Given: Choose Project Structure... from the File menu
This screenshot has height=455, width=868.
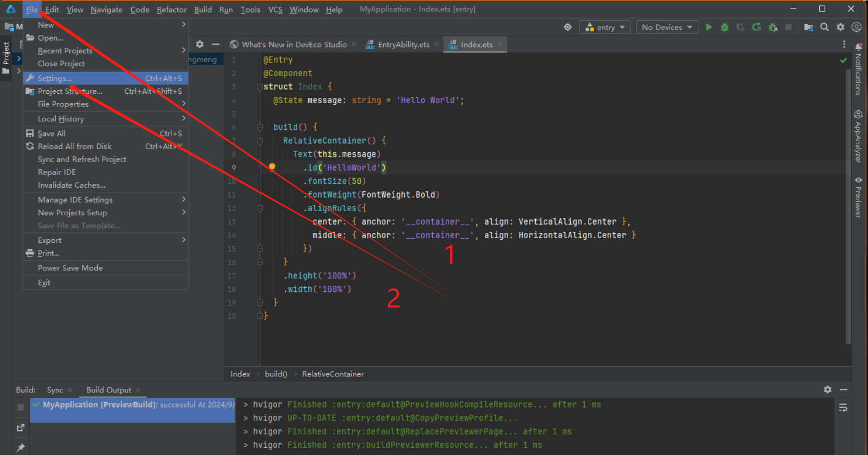Looking at the screenshot, I should (x=106, y=91).
